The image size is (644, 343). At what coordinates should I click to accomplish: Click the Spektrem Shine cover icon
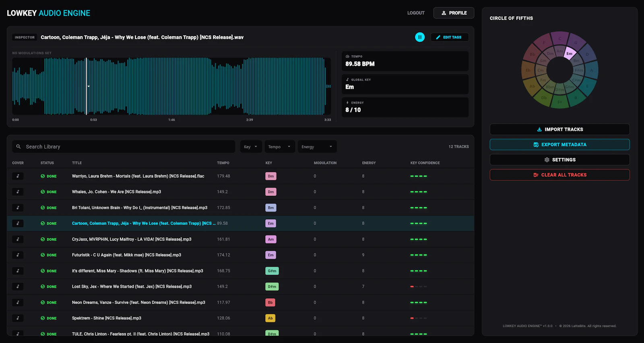coord(18,318)
